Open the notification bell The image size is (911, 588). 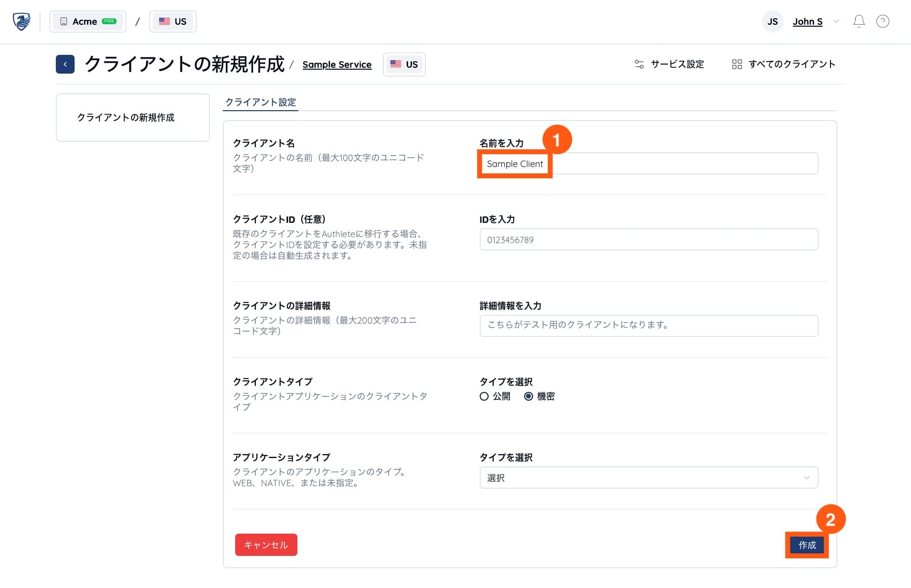click(859, 21)
